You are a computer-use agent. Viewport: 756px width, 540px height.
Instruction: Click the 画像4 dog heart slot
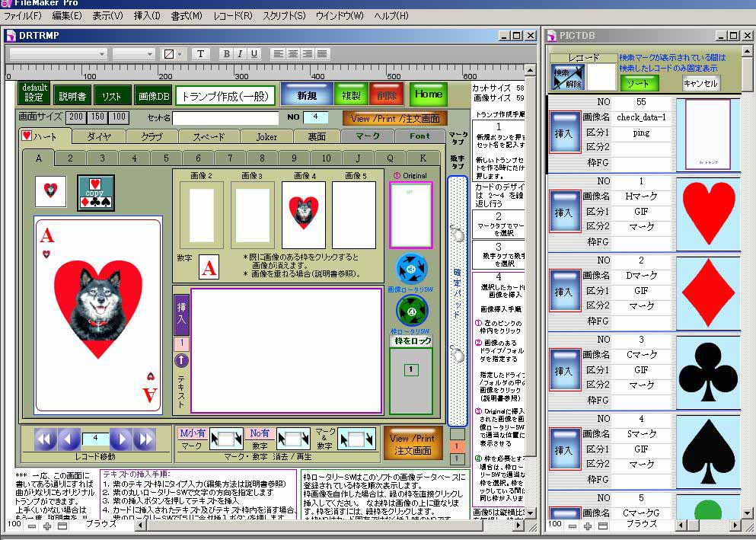click(x=304, y=214)
